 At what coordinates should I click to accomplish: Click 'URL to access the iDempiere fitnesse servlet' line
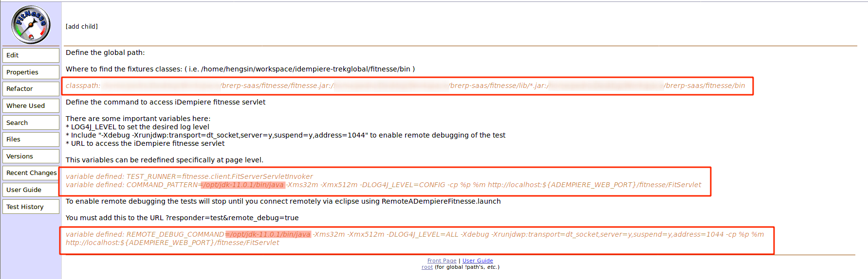145,143
